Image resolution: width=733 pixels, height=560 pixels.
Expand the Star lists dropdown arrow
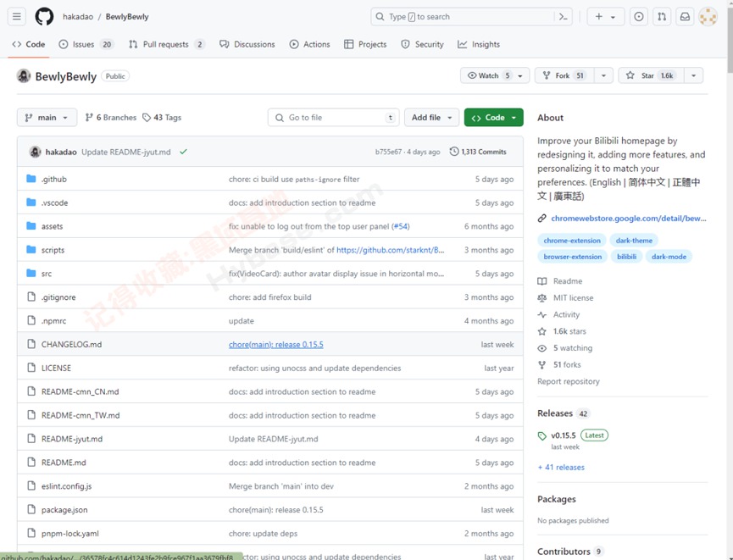(694, 75)
